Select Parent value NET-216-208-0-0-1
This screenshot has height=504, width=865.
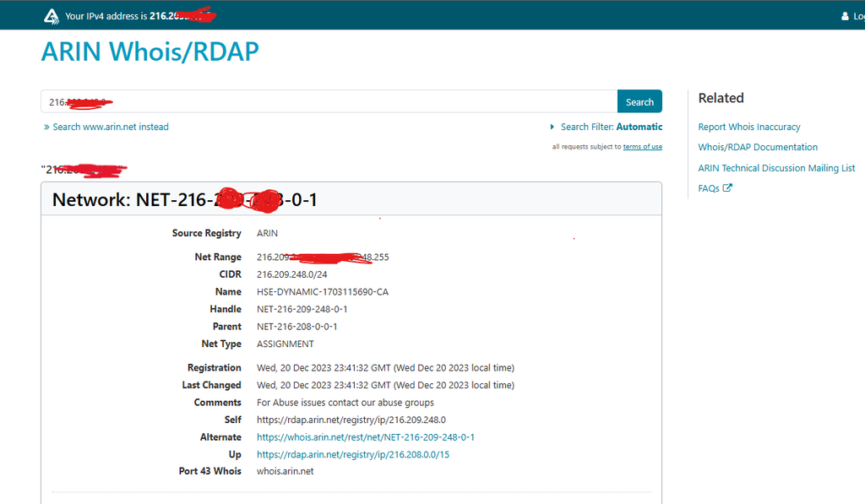[x=296, y=327]
